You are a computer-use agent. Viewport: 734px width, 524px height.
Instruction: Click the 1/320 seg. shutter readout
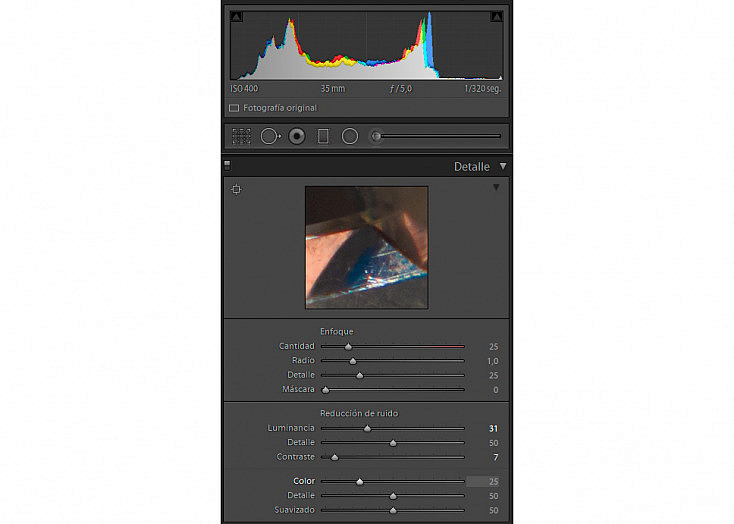tap(483, 89)
